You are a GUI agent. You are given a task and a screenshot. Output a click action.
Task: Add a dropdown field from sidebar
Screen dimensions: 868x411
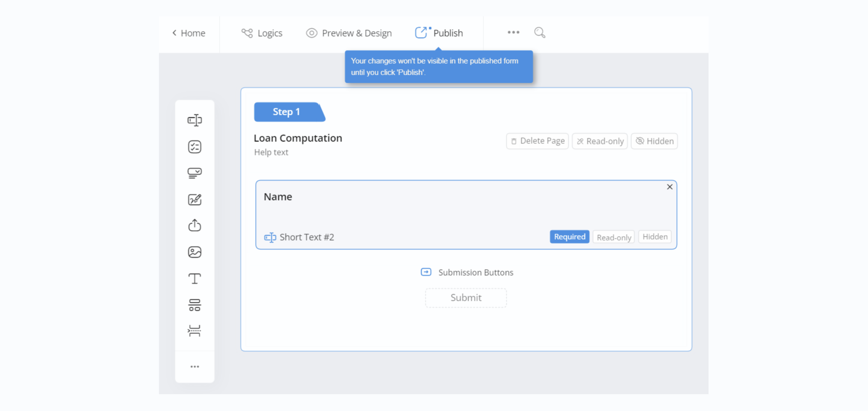coord(194,173)
